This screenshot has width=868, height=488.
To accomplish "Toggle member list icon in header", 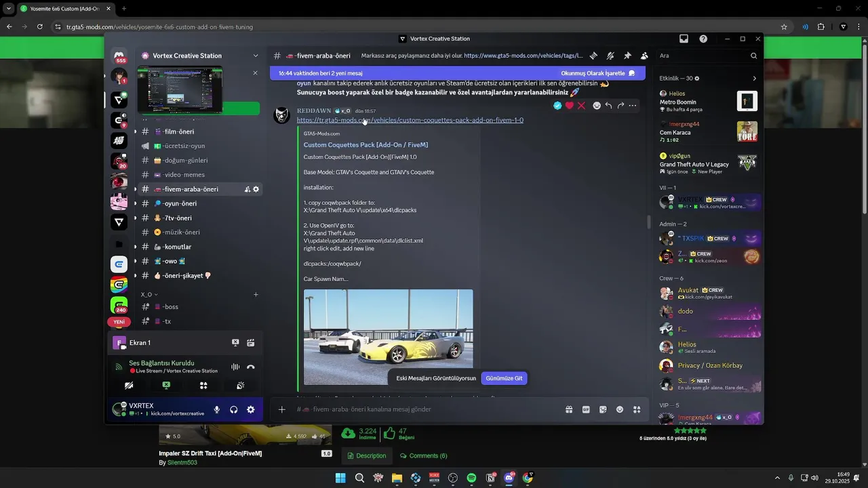I will 644,56.
